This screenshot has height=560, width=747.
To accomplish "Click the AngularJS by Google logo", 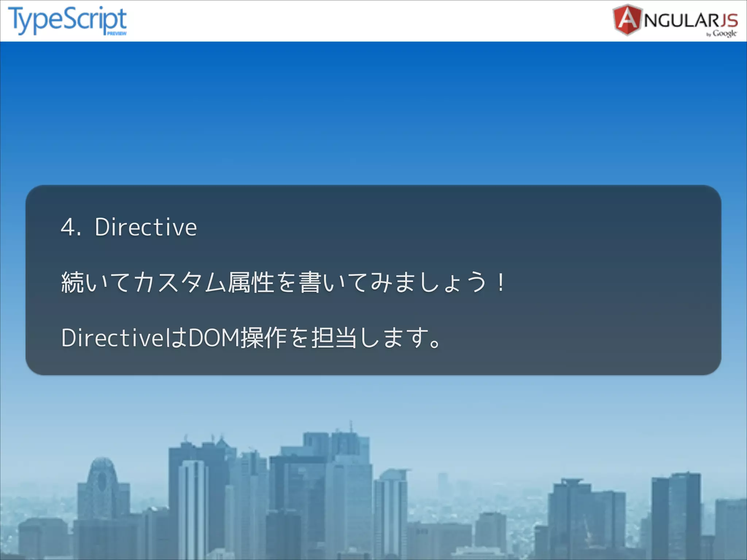I will [x=675, y=21].
